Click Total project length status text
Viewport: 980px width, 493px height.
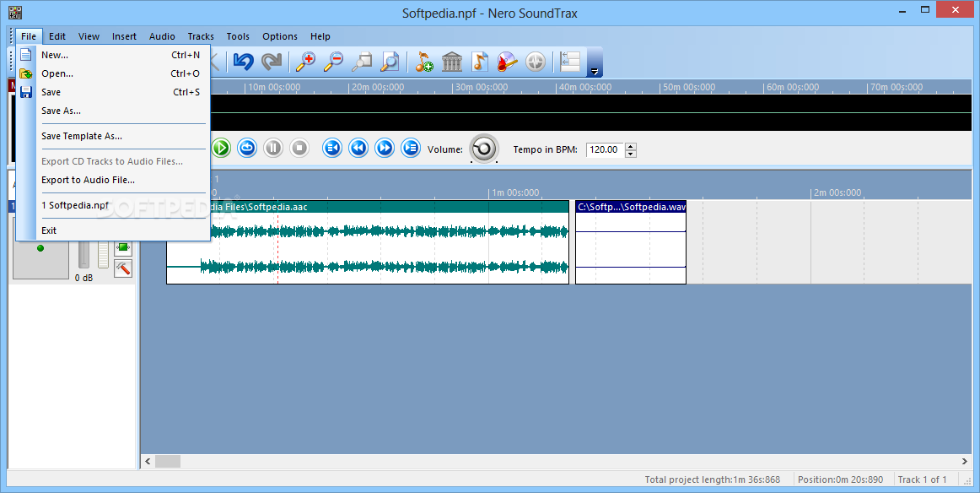(713, 479)
